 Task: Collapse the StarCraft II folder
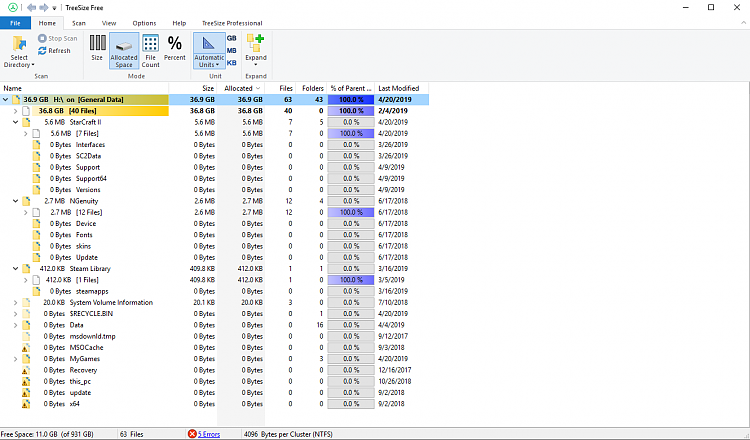[x=15, y=122]
